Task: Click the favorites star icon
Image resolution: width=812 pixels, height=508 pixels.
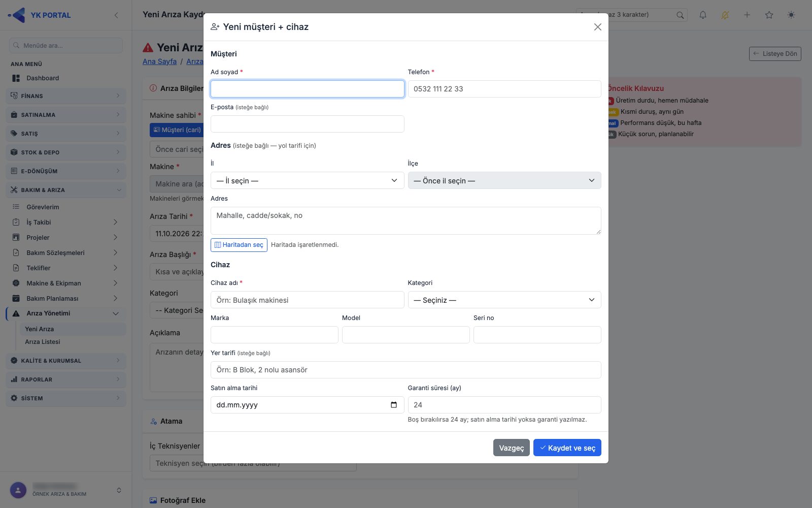Action: (x=769, y=15)
